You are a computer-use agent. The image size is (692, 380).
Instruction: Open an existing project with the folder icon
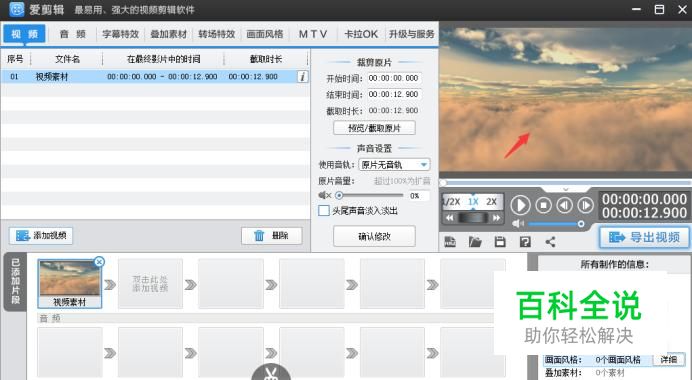pyautogui.click(x=475, y=241)
